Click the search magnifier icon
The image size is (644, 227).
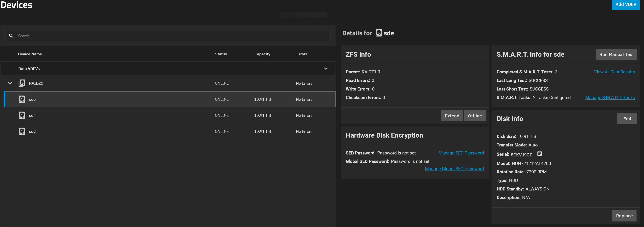pos(11,36)
